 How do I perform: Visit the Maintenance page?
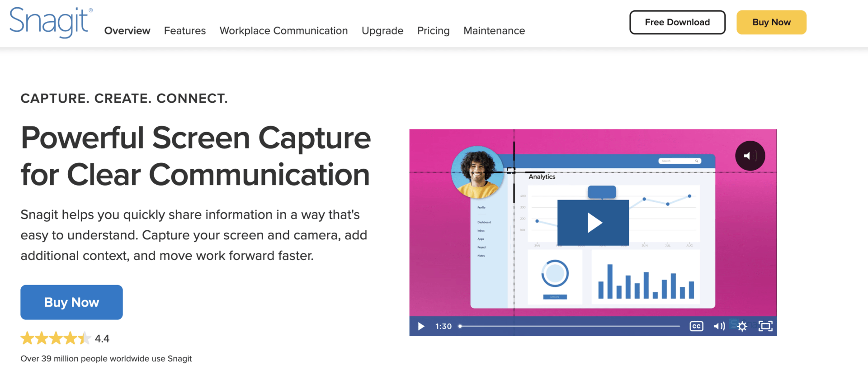494,31
